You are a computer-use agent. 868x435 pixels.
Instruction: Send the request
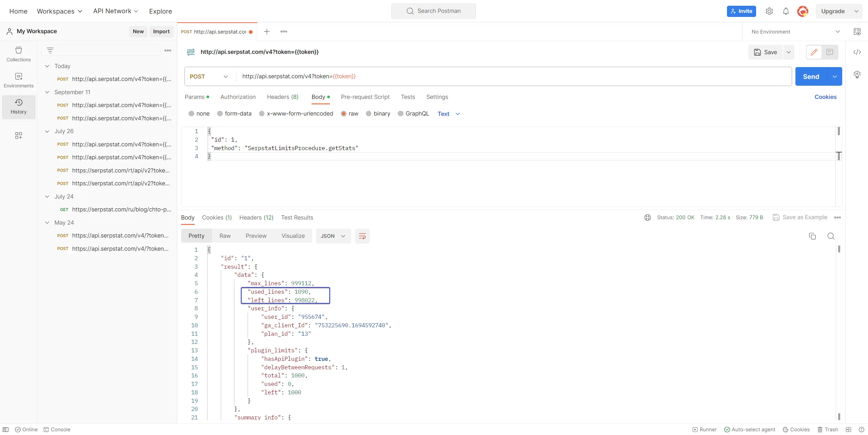(811, 77)
